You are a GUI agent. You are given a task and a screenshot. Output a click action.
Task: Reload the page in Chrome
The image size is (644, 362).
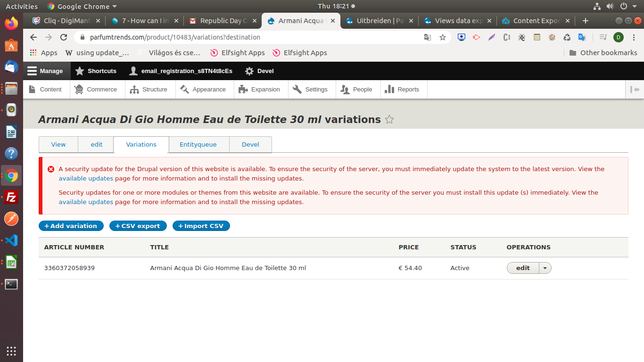point(64,37)
